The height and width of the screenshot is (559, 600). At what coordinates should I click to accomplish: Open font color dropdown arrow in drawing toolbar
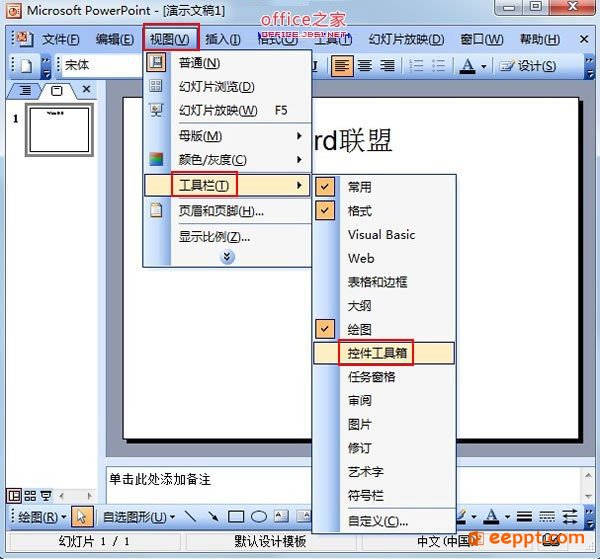[507, 517]
